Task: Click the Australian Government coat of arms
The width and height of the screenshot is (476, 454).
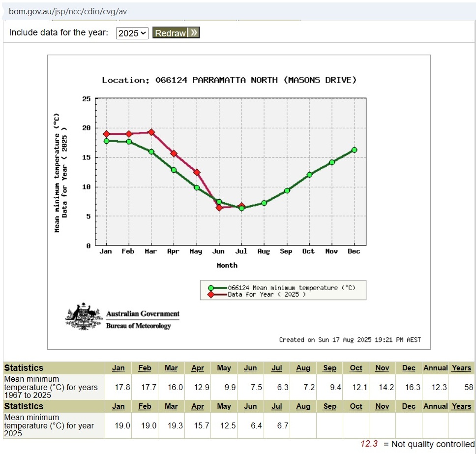Action: (x=83, y=316)
